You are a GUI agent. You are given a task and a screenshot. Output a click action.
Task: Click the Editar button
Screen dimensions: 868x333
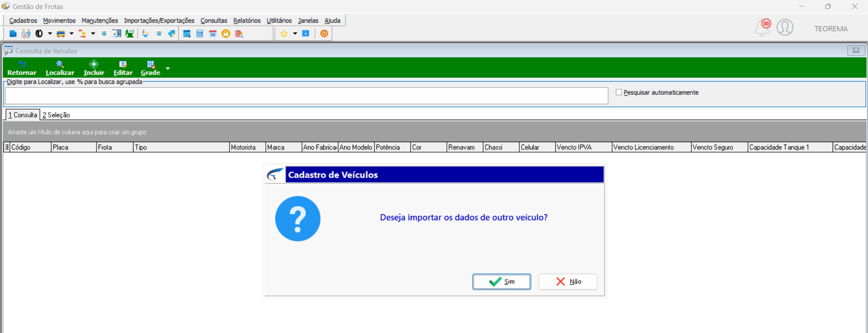click(123, 68)
